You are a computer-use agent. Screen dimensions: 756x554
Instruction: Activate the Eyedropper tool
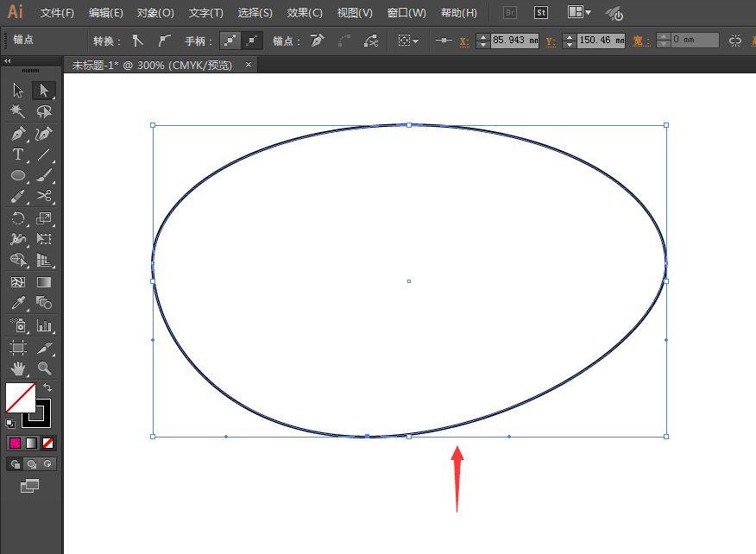point(18,303)
